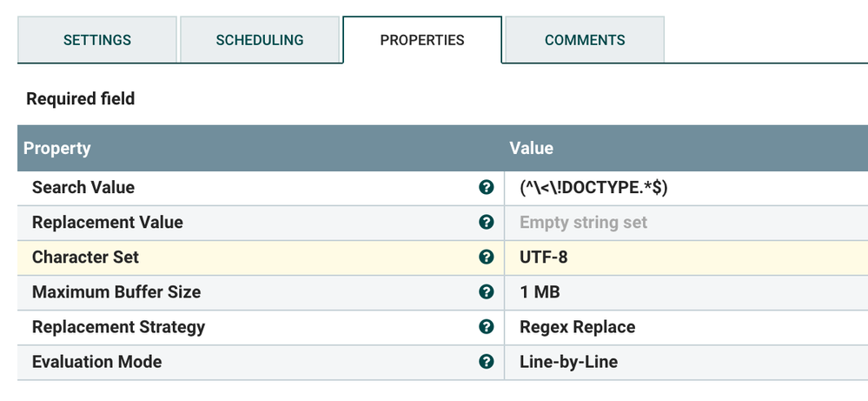Click help icon beside Evaluation Mode
This screenshot has width=868, height=401.
click(x=487, y=362)
